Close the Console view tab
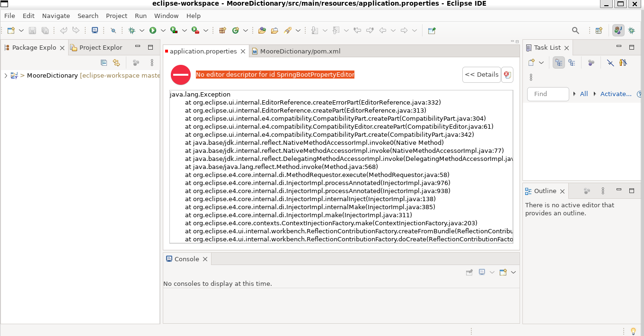The image size is (644, 336). tap(205, 259)
